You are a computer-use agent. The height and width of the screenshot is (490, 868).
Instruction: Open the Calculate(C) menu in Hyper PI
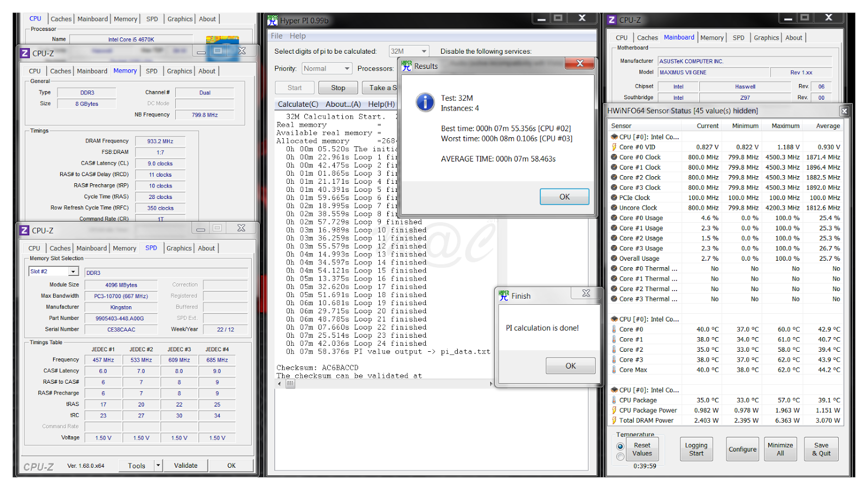click(298, 104)
